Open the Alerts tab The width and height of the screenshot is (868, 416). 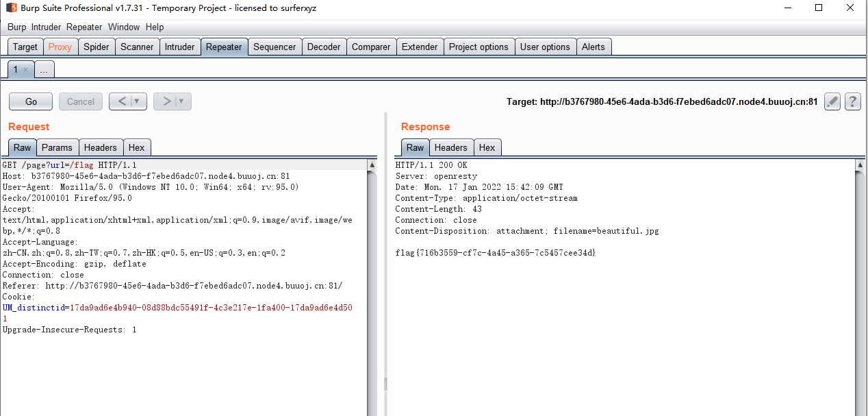pyautogui.click(x=593, y=47)
